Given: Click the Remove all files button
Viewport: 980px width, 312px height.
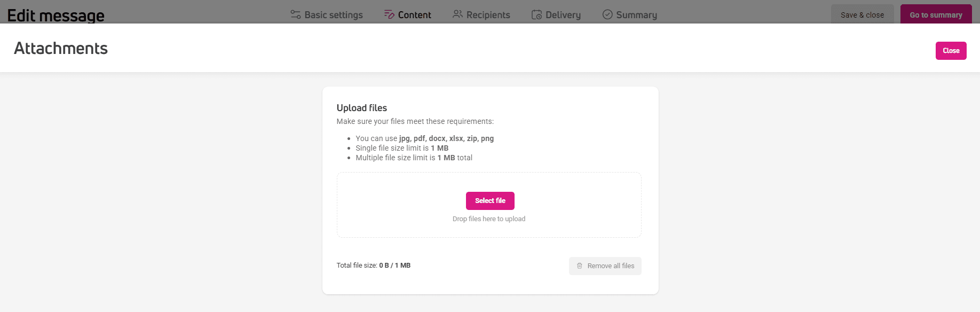Looking at the screenshot, I should (x=605, y=266).
